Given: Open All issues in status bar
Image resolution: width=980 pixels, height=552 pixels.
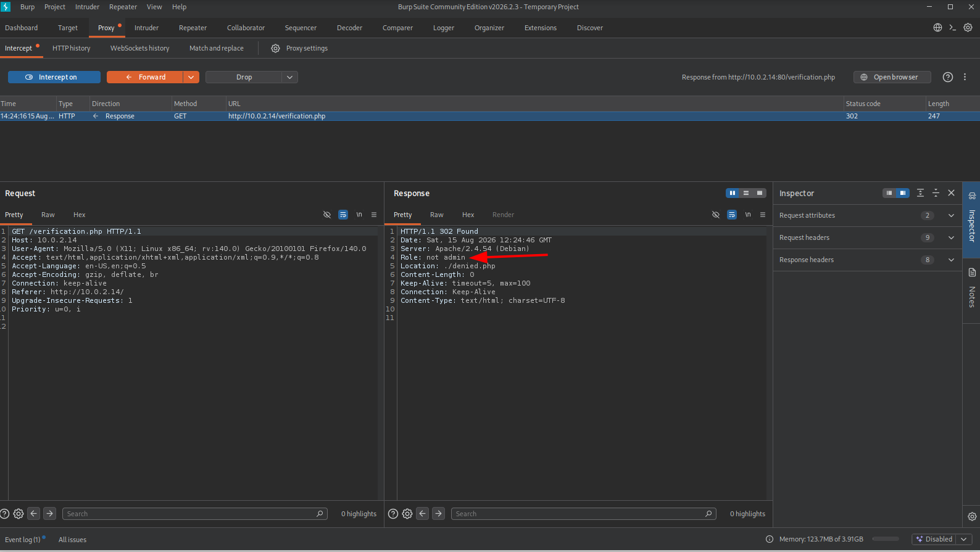Looking at the screenshot, I should (72, 540).
